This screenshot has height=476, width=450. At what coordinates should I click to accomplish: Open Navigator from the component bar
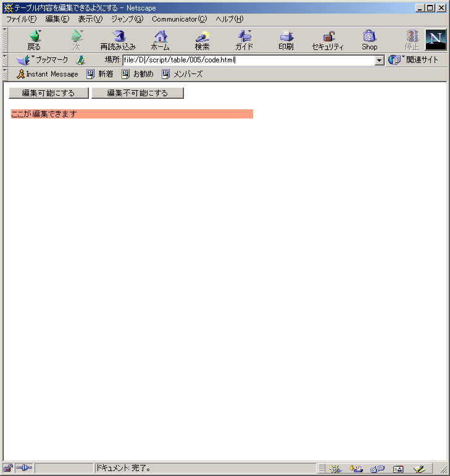click(335, 469)
